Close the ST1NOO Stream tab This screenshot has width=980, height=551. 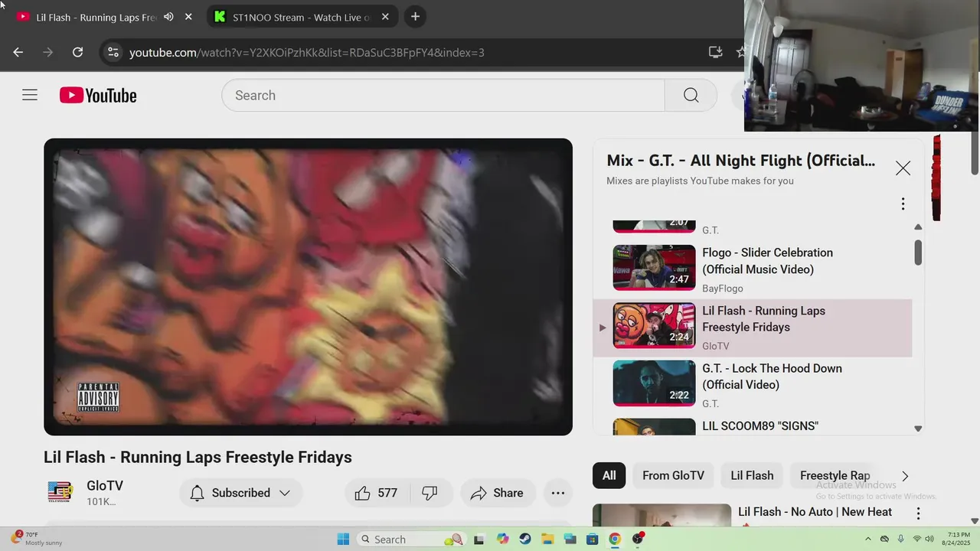coord(385,17)
